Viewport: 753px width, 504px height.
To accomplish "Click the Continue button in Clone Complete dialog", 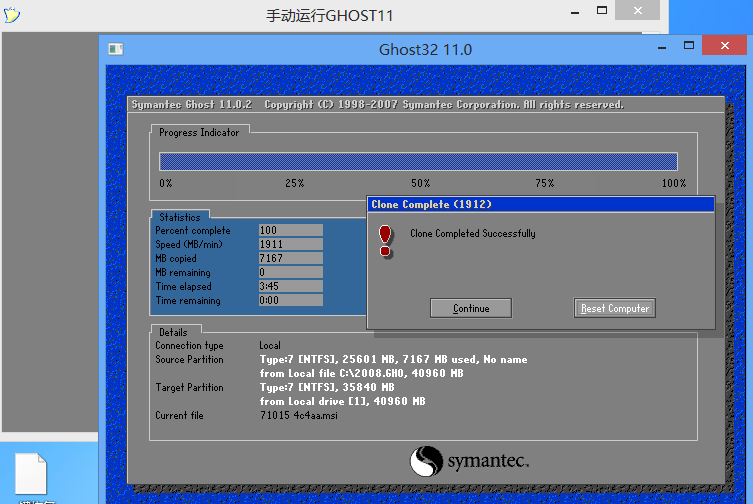I will pyautogui.click(x=471, y=308).
